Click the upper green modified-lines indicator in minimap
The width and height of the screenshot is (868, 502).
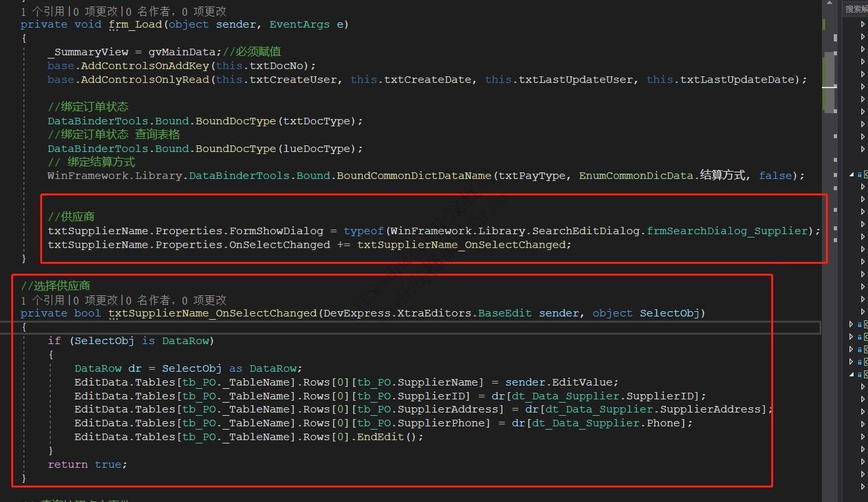point(824,24)
